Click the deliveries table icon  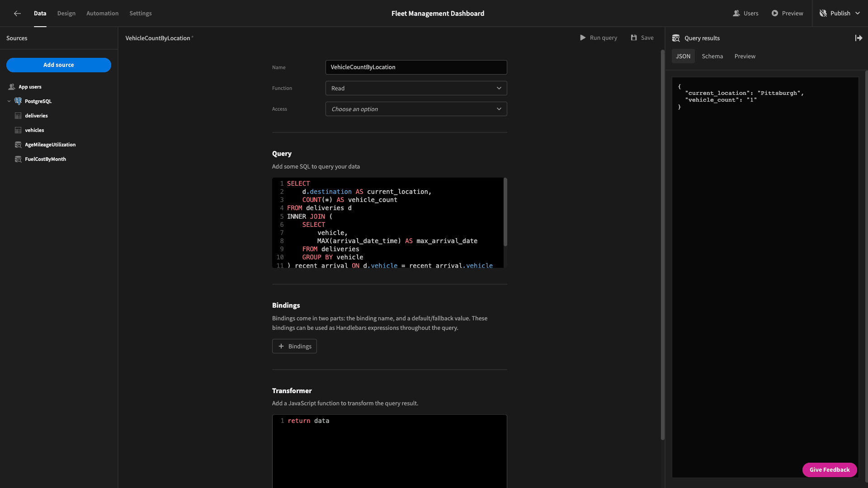click(18, 116)
